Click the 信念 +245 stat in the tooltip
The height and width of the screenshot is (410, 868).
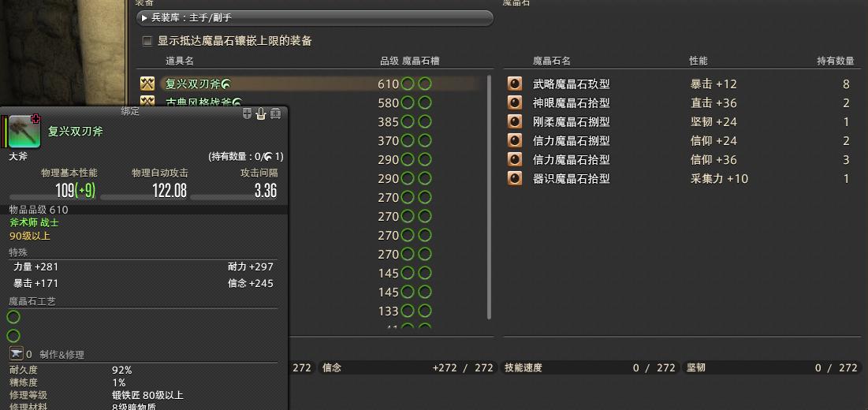(251, 283)
